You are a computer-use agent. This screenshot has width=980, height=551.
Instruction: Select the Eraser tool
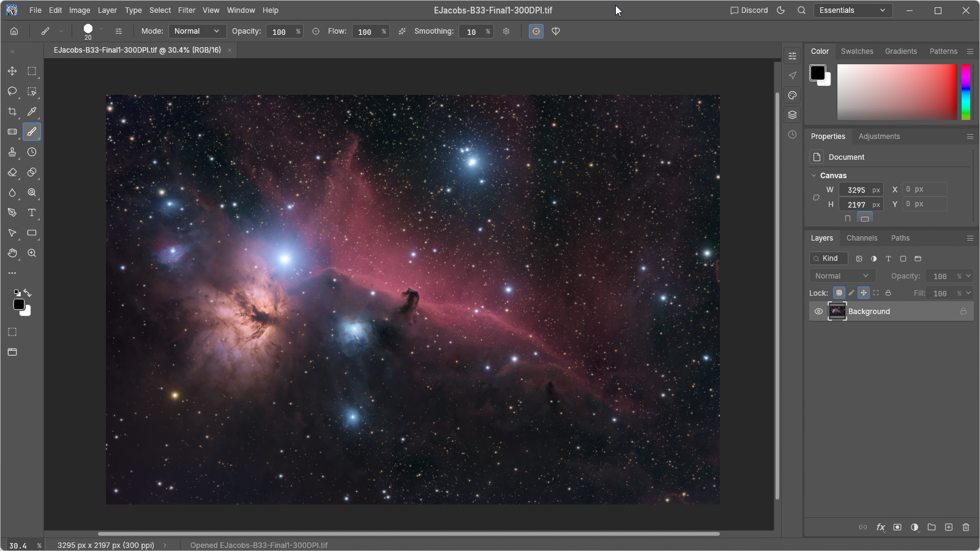coord(12,172)
